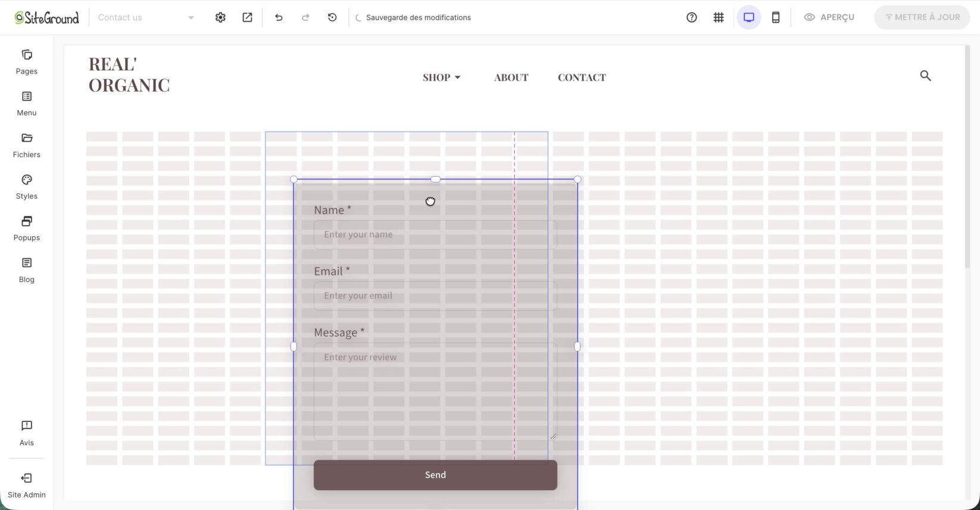The image size is (980, 510).
Task: Click the top-right corner handle of the form
Action: tap(578, 179)
